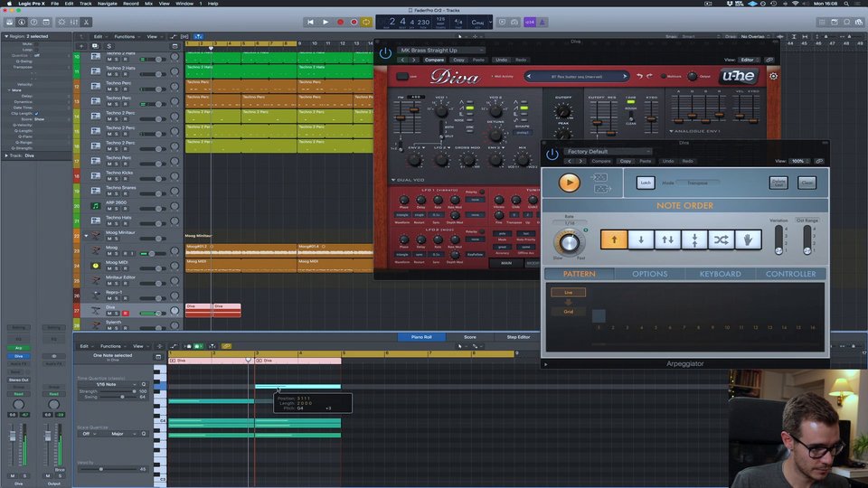This screenshot has width=868, height=488.
Task: Open the Editors scissors icon
Action: [87, 22]
